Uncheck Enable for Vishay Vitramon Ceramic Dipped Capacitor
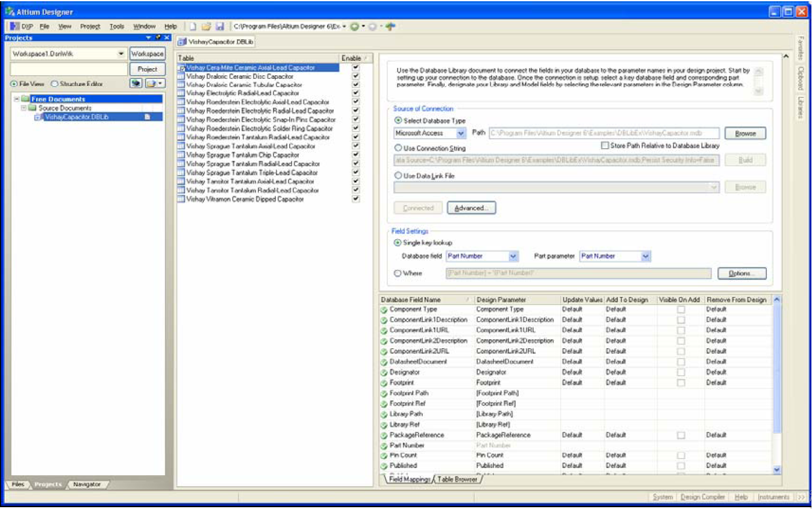Image resolution: width=812 pixels, height=509 pixels. point(355,199)
